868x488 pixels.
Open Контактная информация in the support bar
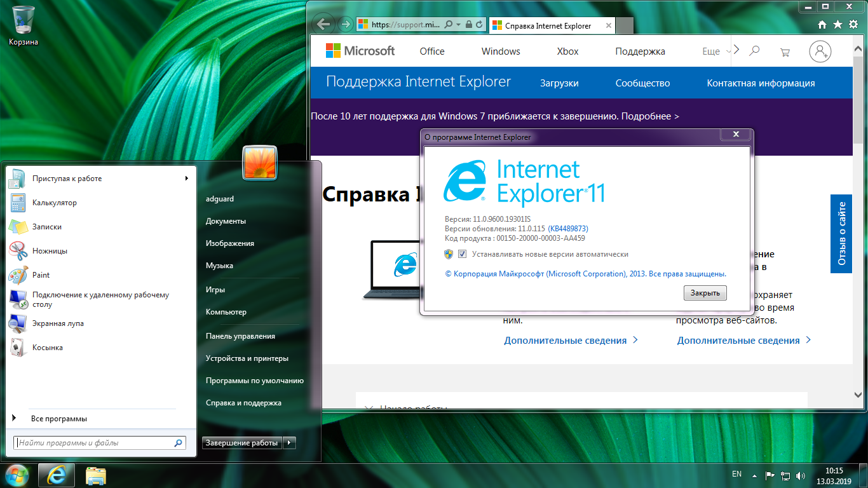761,83
